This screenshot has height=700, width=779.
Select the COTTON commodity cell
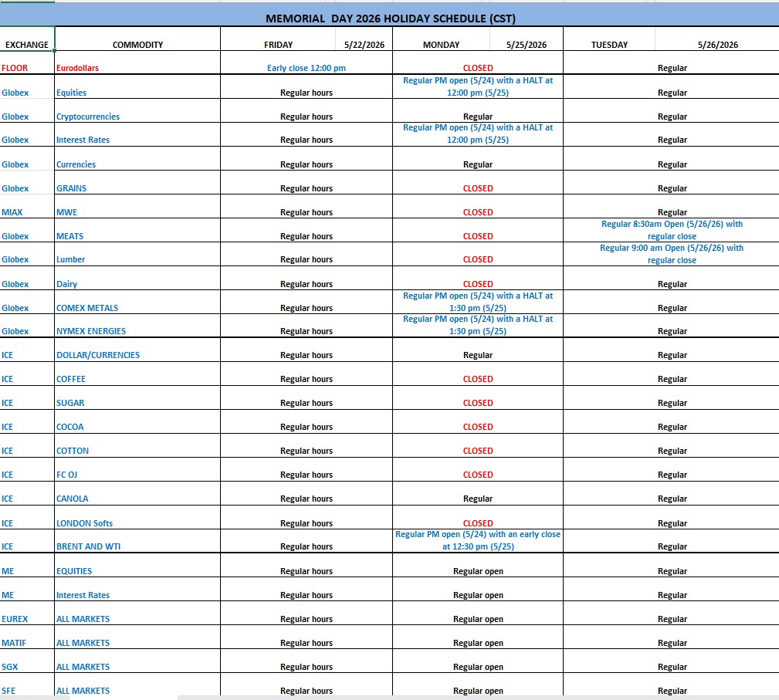pos(137,445)
